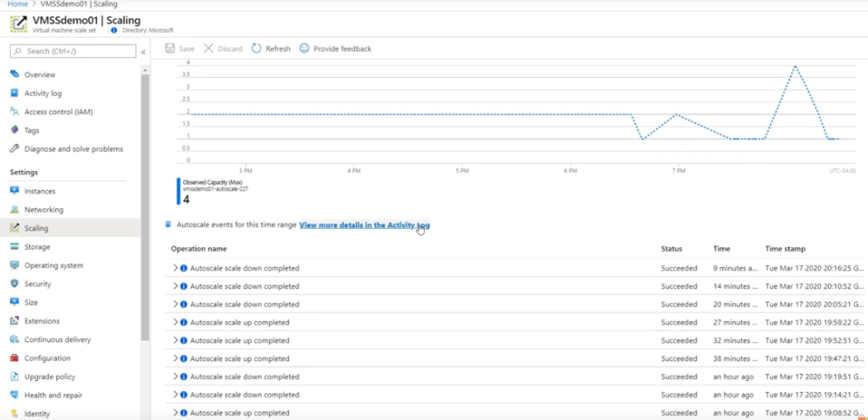Select Instances in the Settings menu
The image size is (868, 420).
40,191
